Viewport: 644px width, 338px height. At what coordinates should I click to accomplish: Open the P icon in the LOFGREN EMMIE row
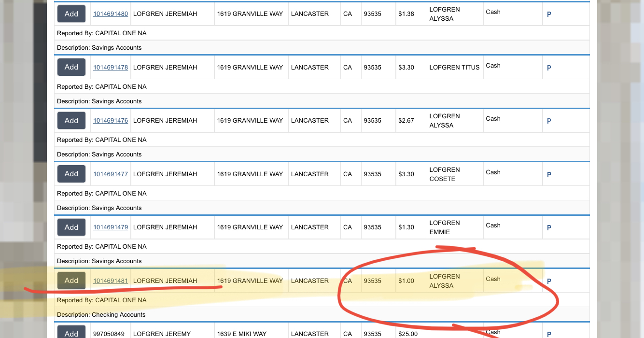(549, 228)
